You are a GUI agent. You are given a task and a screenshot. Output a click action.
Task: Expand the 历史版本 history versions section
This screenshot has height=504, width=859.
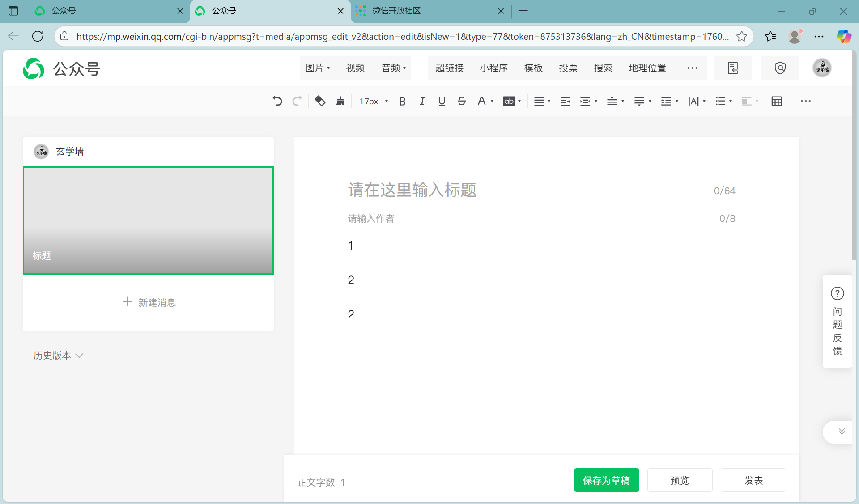[58, 356]
